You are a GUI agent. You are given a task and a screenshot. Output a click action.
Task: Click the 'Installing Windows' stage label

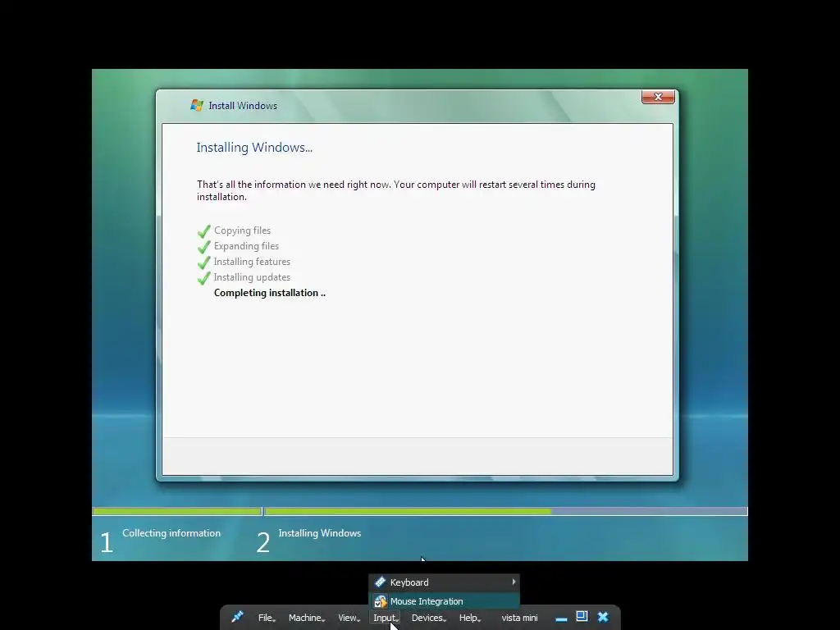tap(320, 533)
